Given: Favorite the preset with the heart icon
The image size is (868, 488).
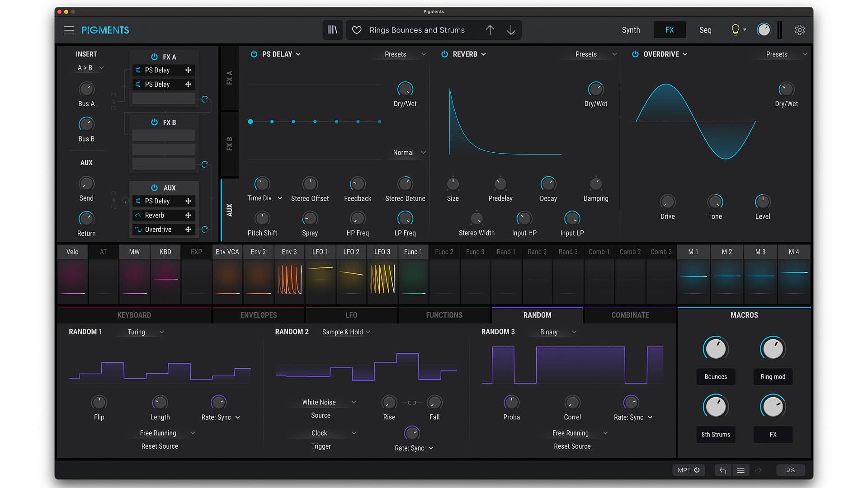Looking at the screenshot, I should [357, 30].
